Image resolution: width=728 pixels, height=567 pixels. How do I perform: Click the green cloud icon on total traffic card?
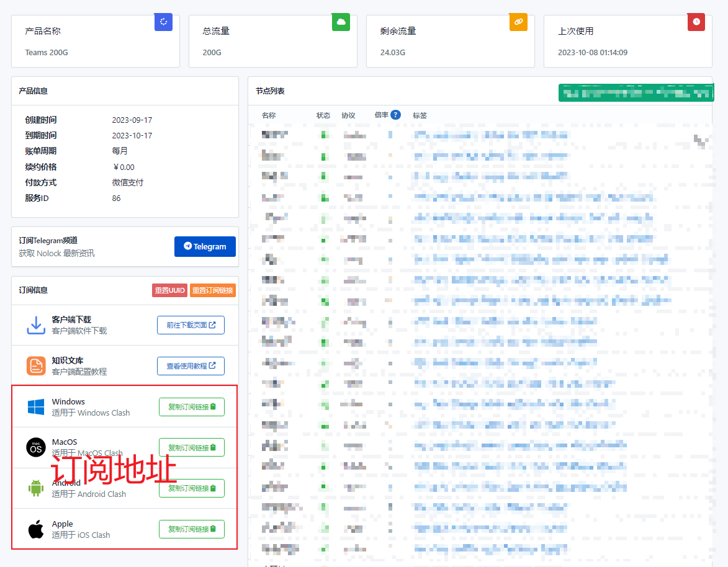[x=341, y=22]
